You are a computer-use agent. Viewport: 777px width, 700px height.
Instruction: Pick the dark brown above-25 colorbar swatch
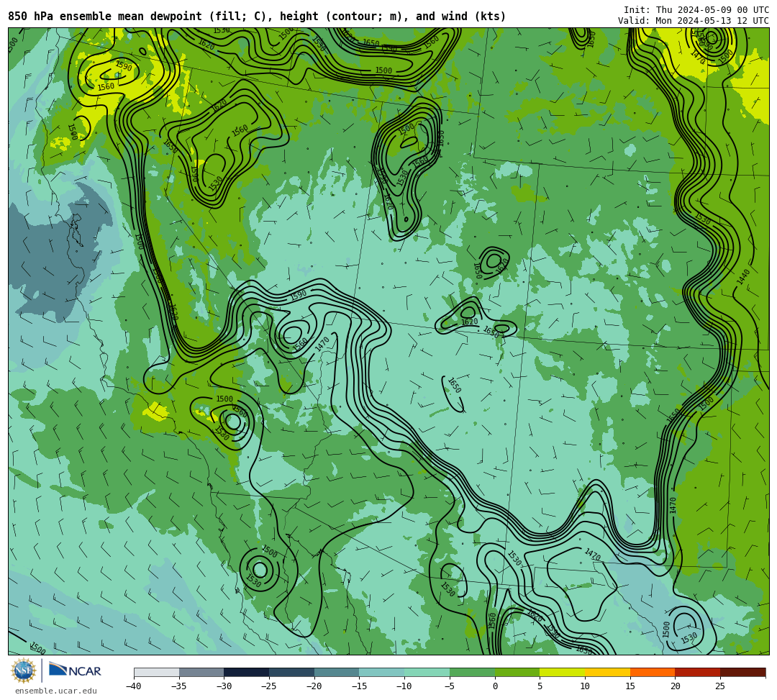[742, 672]
